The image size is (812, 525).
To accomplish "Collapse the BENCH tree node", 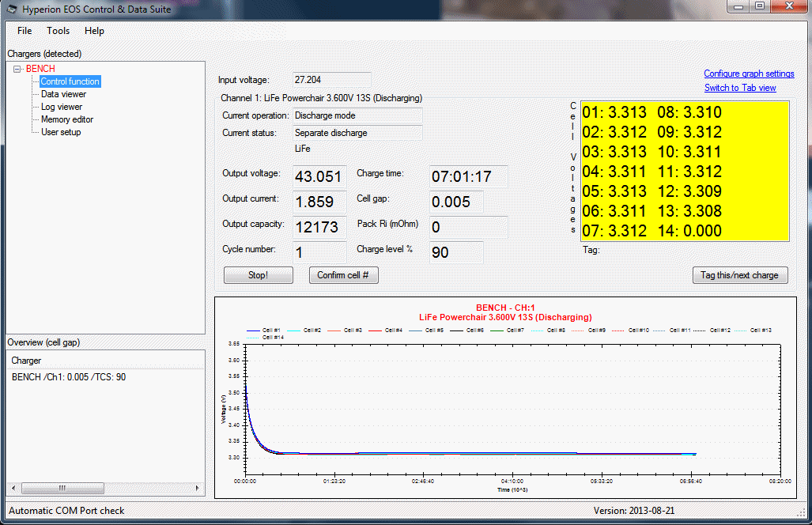I will click(x=17, y=70).
